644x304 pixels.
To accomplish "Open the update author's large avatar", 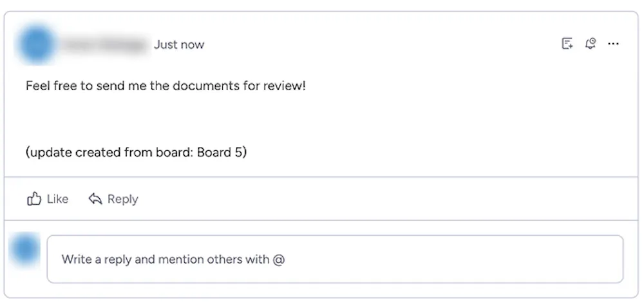I will click(37, 44).
